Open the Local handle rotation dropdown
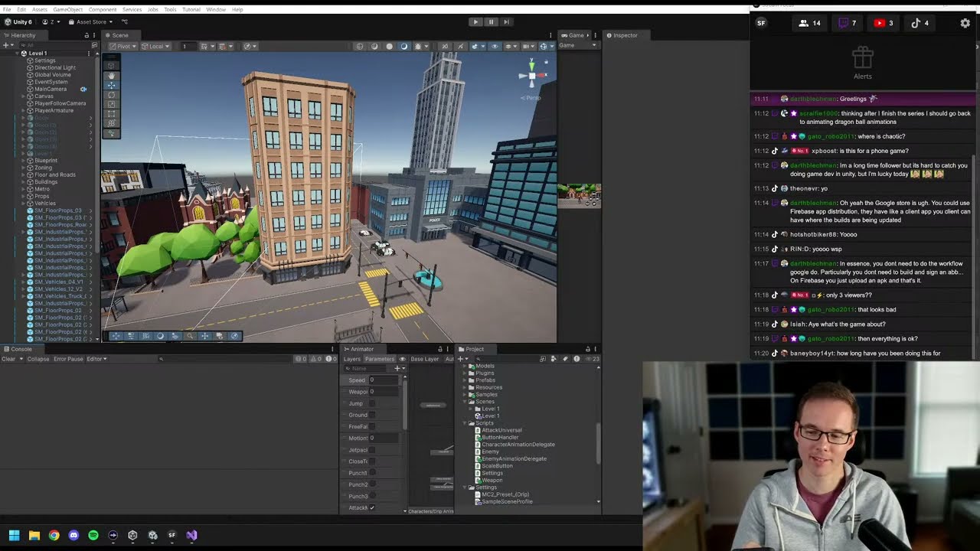The height and width of the screenshot is (551, 980). pos(155,47)
